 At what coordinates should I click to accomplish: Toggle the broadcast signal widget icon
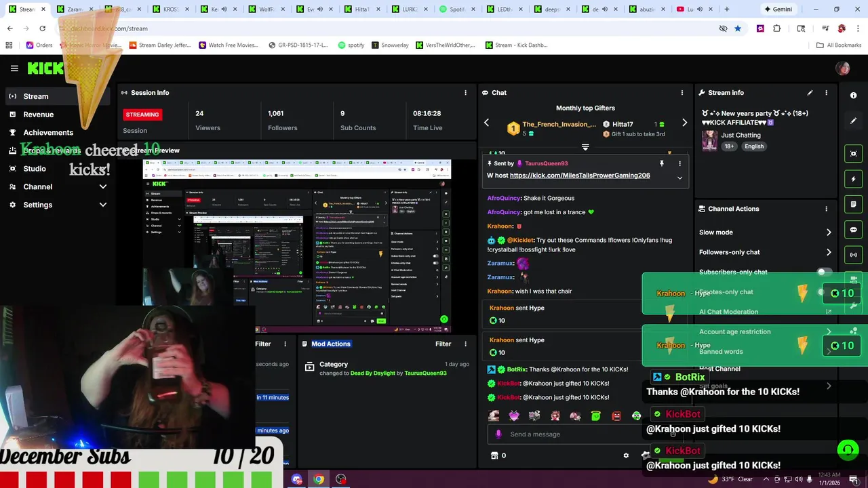click(854, 255)
